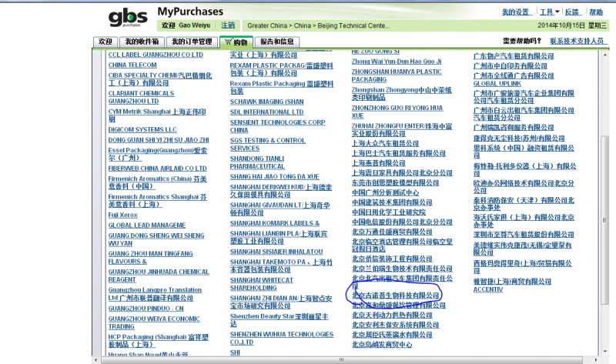Screen dimensions: 616x364
Task: Click vertical scrollbar up arrow
Action: pyautogui.click(x=605, y=55)
